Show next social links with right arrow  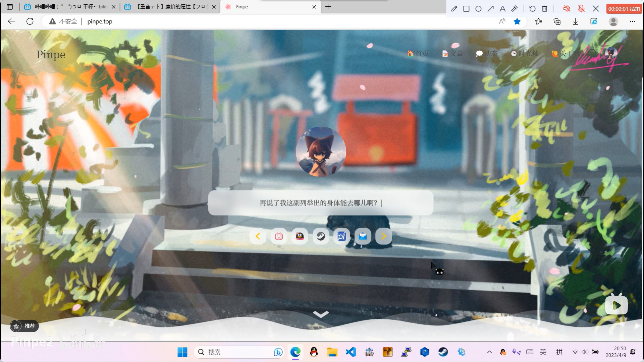[383, 237]
